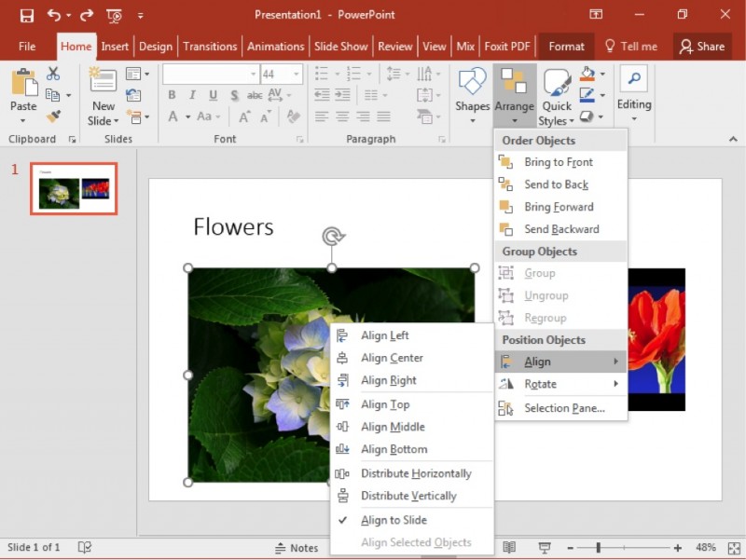The image size is (746, 560).
Task: Switch to the Transitions tab
Action: [210, 47]
